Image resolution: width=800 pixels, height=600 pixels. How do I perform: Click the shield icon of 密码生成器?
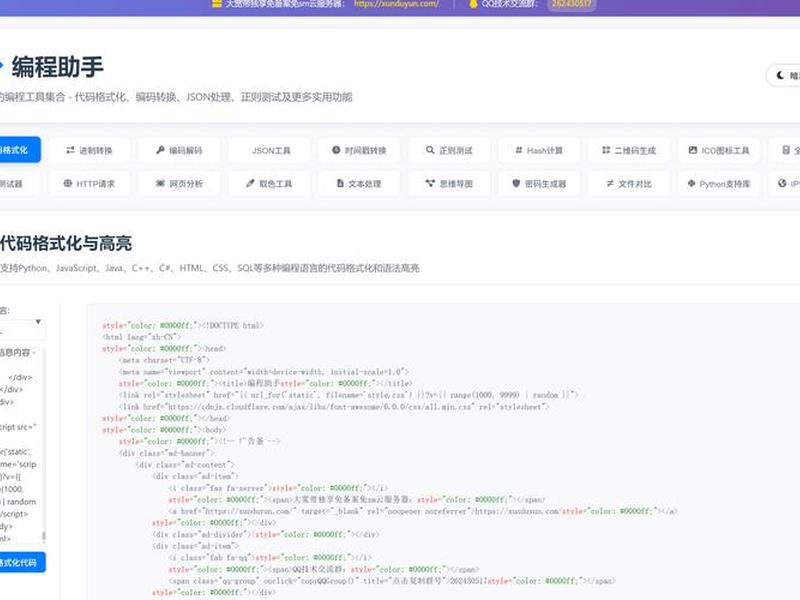pos(516,183)
